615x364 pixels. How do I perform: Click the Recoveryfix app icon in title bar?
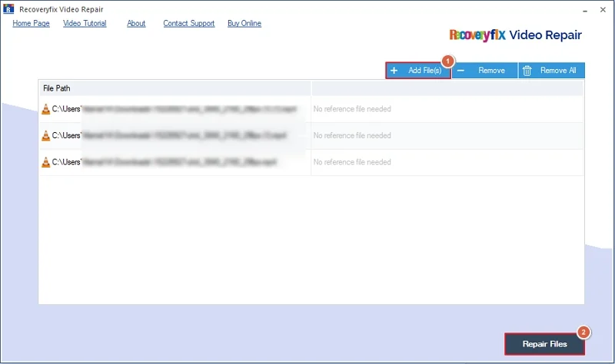tap(8, 9)
